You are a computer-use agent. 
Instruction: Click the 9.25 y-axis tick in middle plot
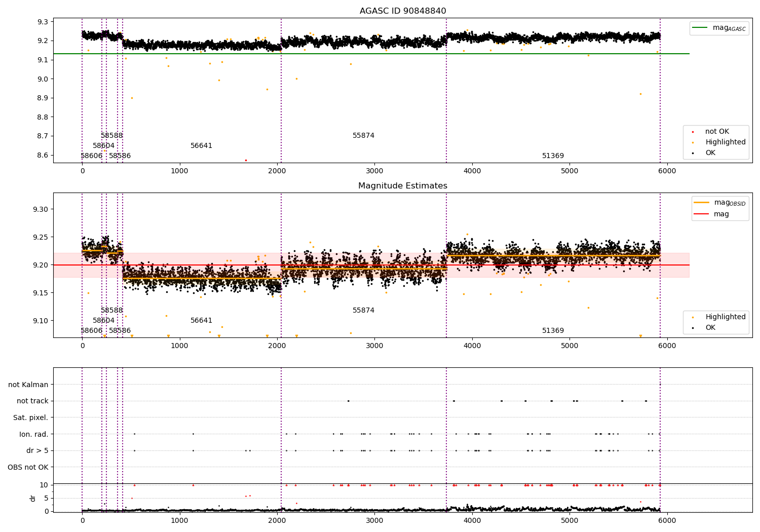click(41, 237)
